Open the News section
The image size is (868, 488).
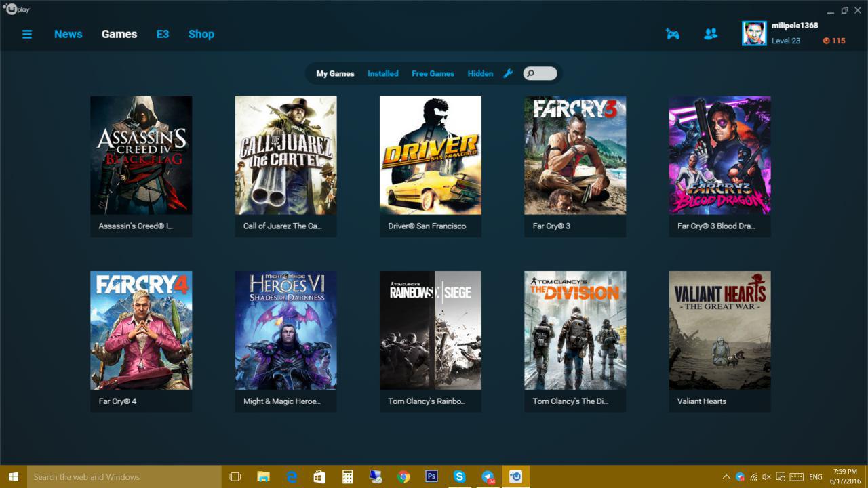pyautogui.click(x=68, y=34)
